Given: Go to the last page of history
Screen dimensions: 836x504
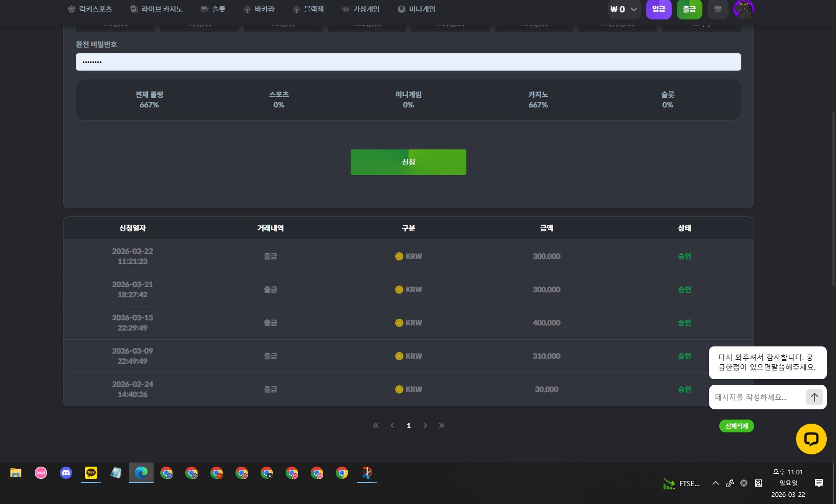Looking at the screenshot, I should coord(441,426).
